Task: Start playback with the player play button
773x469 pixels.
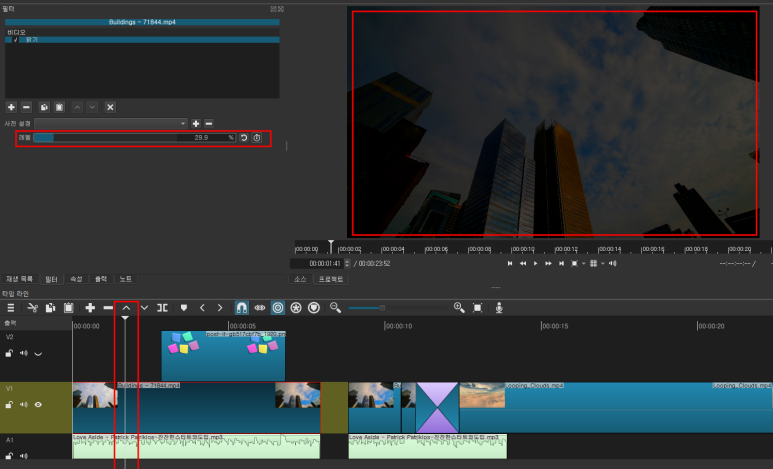Action: pos(535,263)
